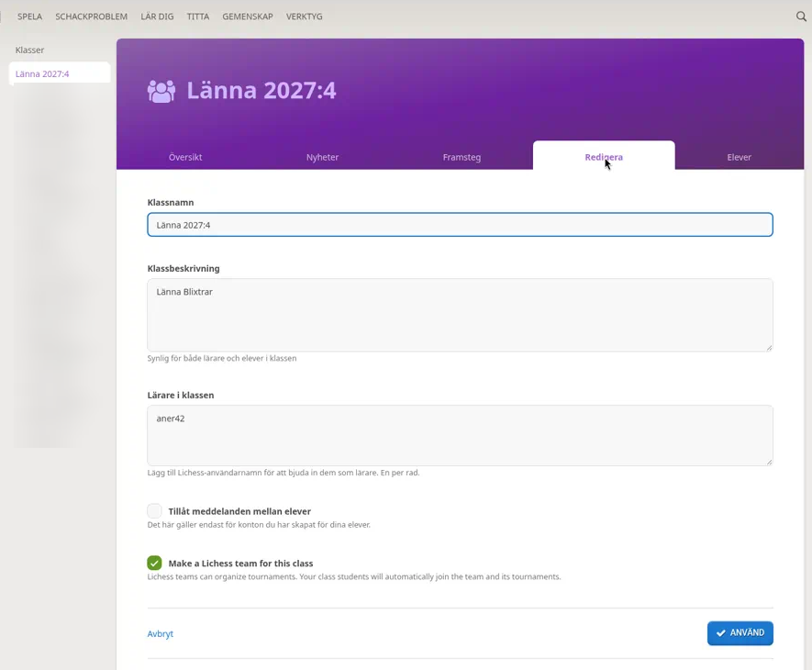Expand the Titta menu
Image resolution: width=812 pixels, height=670 pixels.
[x=198, y=17]
